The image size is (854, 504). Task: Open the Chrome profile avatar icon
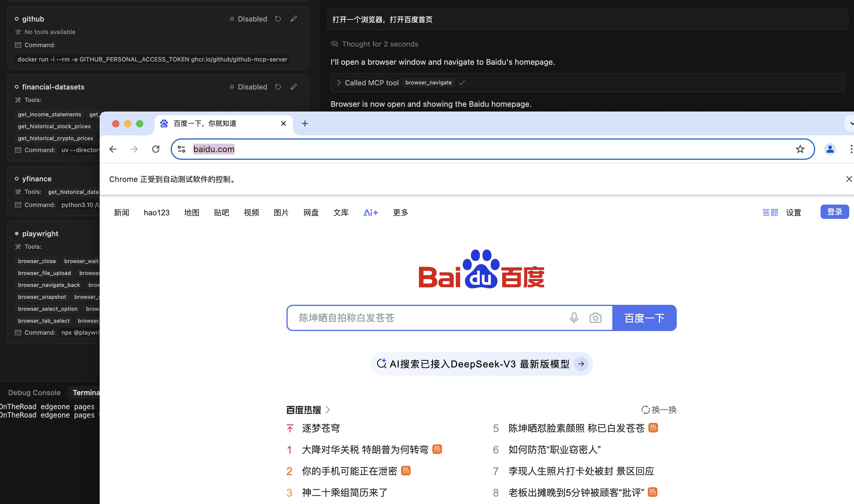830,149
